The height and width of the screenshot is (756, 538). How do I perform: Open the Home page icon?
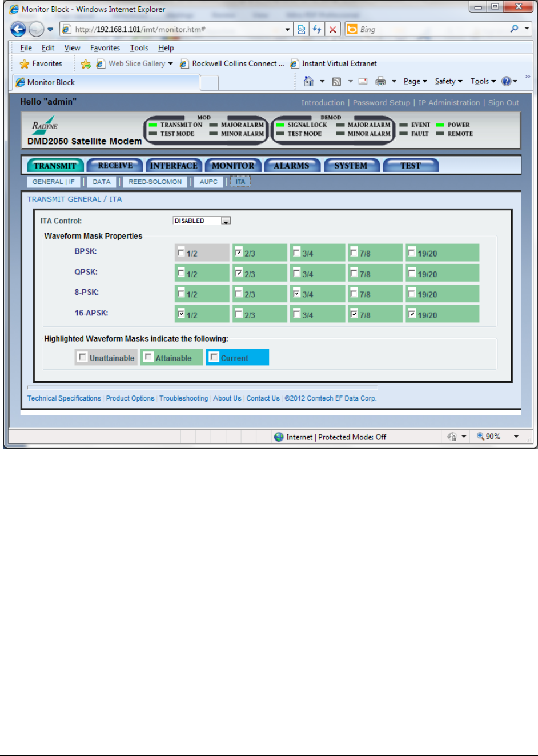[308, 82]
